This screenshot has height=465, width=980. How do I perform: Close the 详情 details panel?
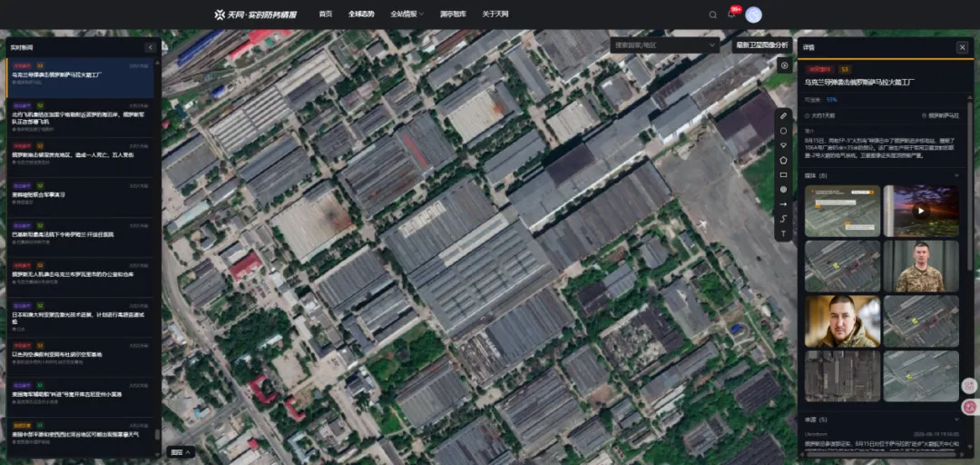(962, 47)
